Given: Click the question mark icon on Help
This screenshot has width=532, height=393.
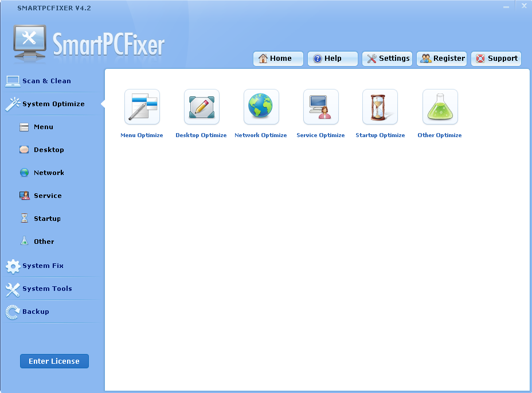Looking at the screenshot, I should point(317,59).
